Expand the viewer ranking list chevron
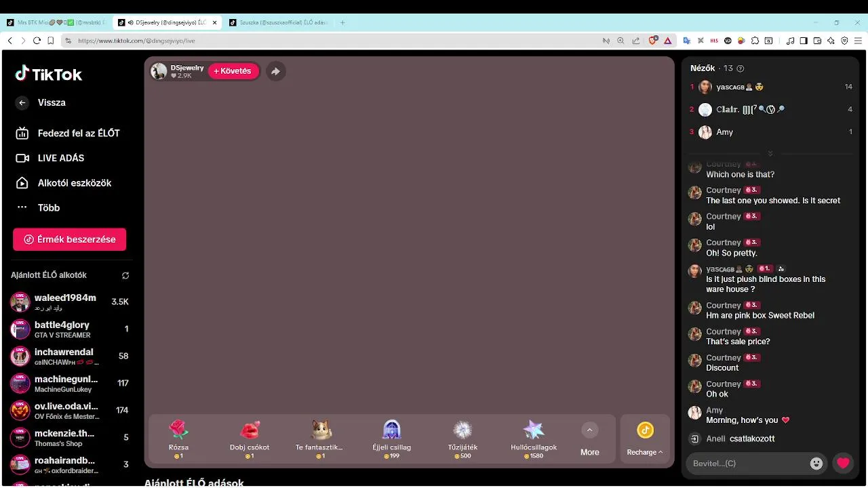The width and height of the screenshot is (868, 488). coord(770,153)
